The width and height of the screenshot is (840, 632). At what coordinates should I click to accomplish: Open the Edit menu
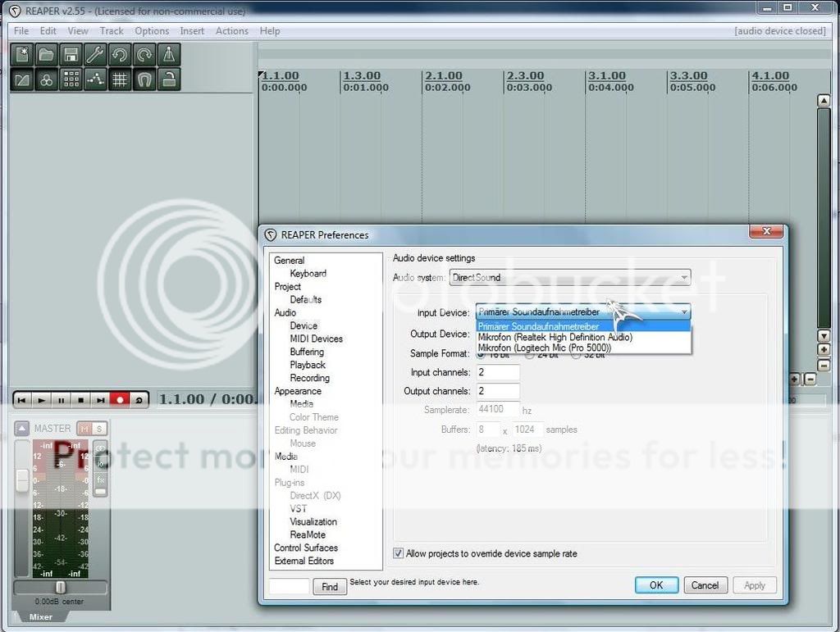(x=48, y=31)
